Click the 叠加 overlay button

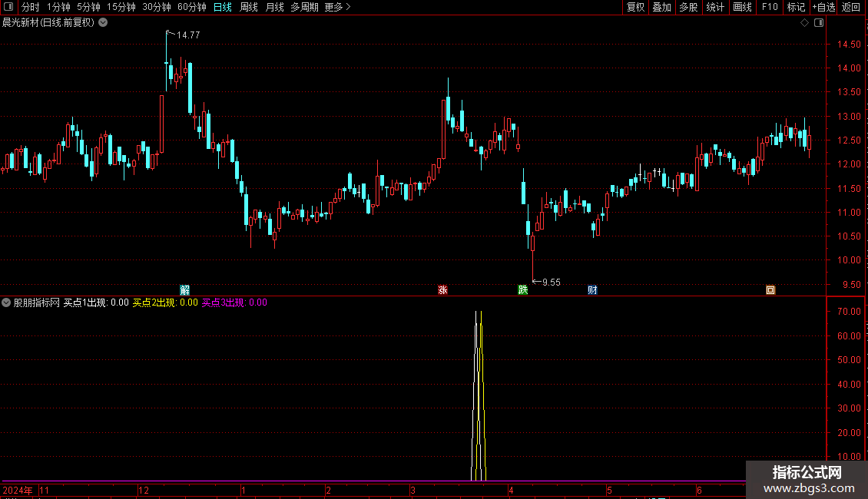[662, 7]
